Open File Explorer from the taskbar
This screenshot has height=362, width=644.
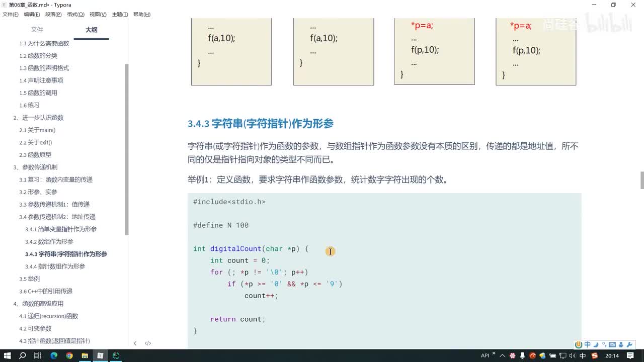tap(85, 355)
